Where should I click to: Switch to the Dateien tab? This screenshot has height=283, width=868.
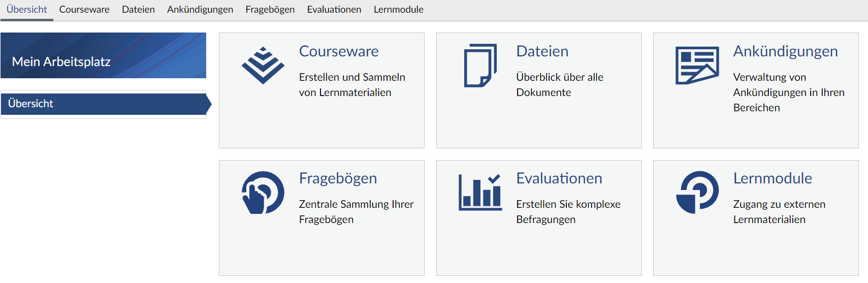(x=138, y=10)
